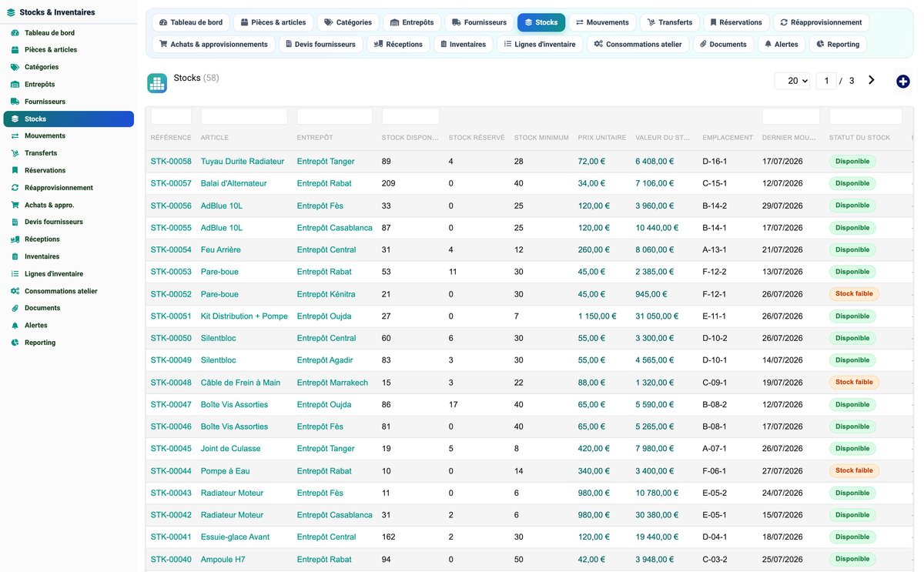Sort by Valeur du stock column header
The image size is (924, 572).
(x=663, y=138)
